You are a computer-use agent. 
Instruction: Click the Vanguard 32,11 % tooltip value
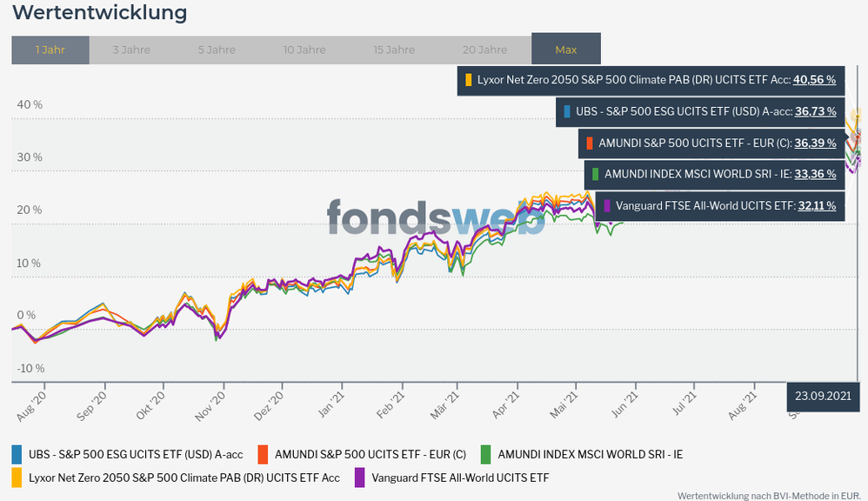(815, 206)
